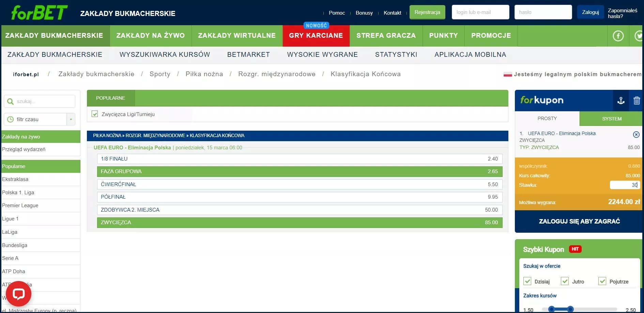
Task: Click the trash icon to clear coupon
Action: pyautogui.click(x=637, y=100)
